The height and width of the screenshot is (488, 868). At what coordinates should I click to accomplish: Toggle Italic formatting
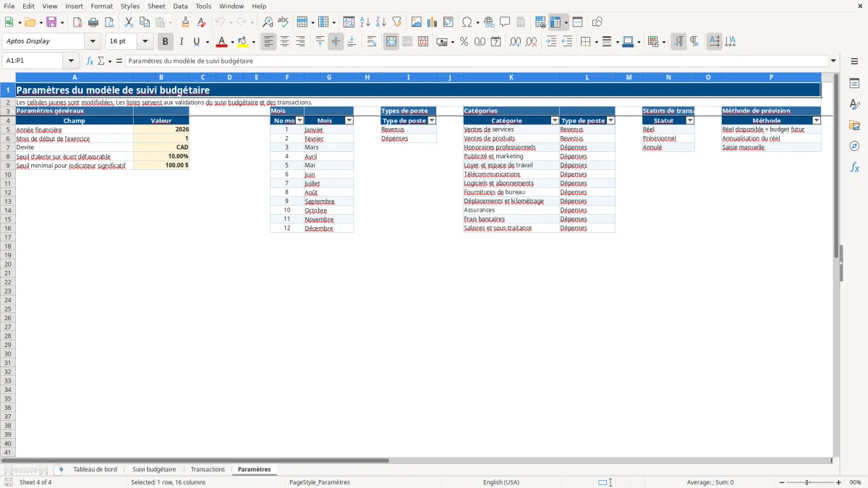pyautogui.click(x=181, y=42)
